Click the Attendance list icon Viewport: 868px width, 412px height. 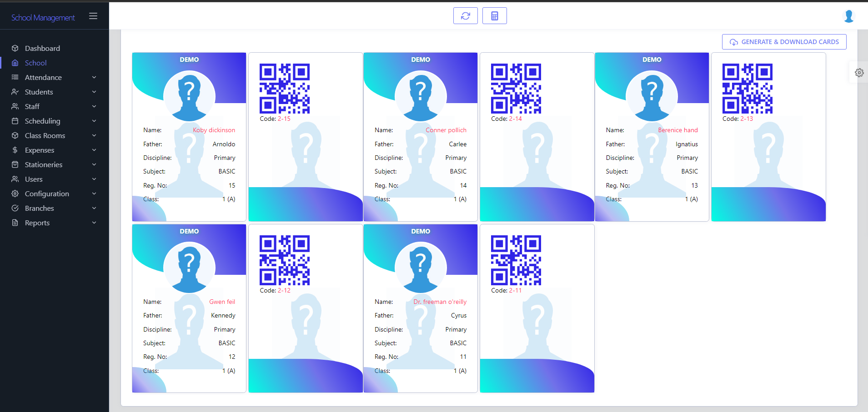15,77
